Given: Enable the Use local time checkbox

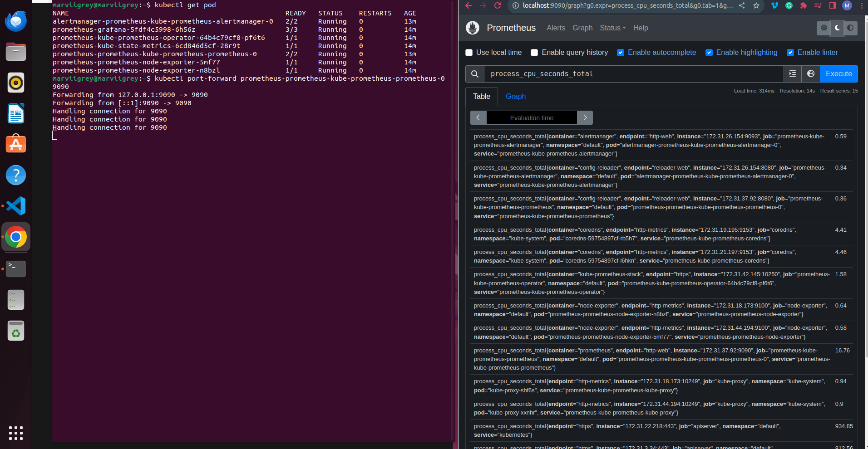Looking at the screenshot, I should coord(469,53).
